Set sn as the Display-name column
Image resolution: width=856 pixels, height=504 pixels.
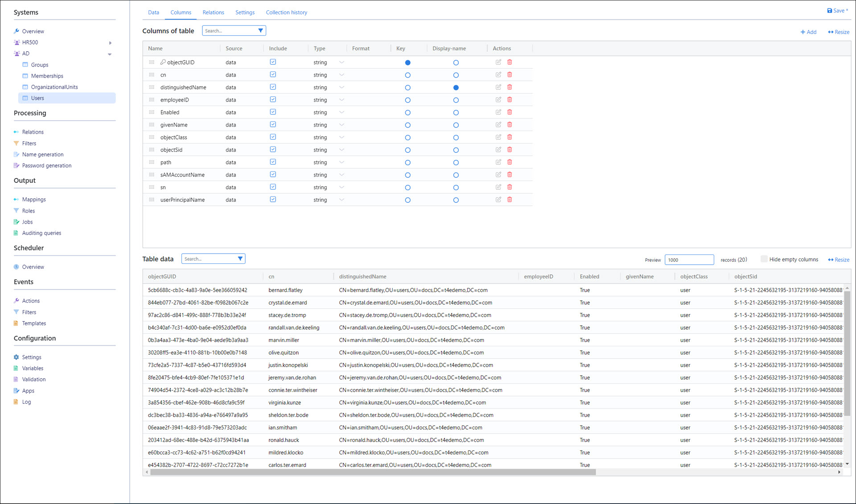tap(456, 188)
